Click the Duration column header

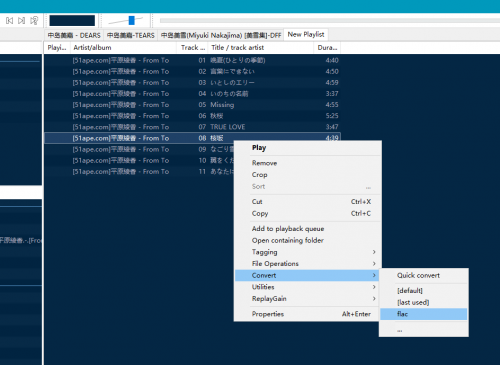pos(327,48)
